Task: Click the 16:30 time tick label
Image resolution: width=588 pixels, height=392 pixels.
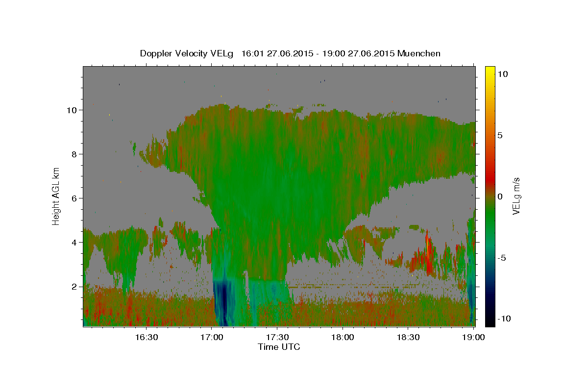Action: pyautogui.click(x=146, y=337)
